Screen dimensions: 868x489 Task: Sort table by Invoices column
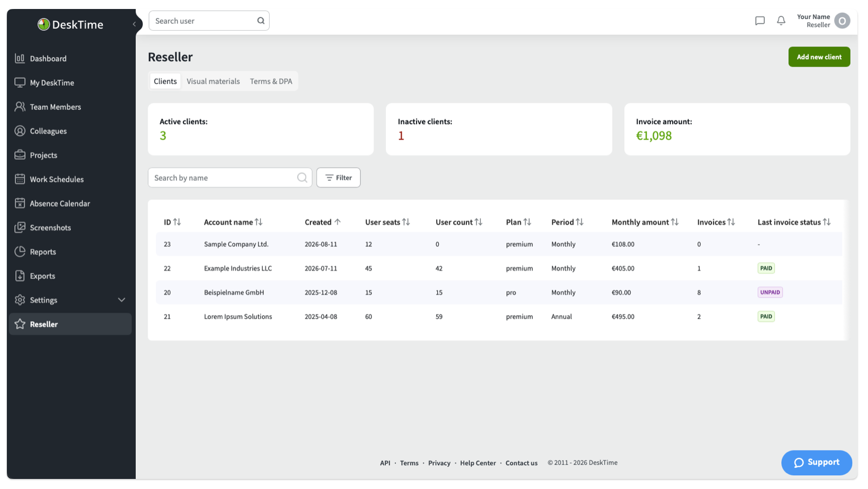716,222
